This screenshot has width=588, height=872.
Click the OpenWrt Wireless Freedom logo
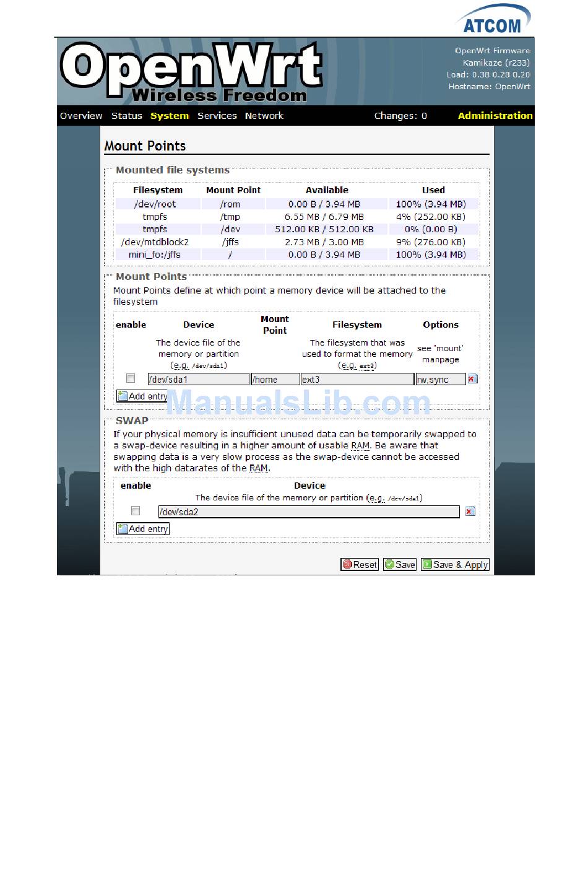coord(192,72)
